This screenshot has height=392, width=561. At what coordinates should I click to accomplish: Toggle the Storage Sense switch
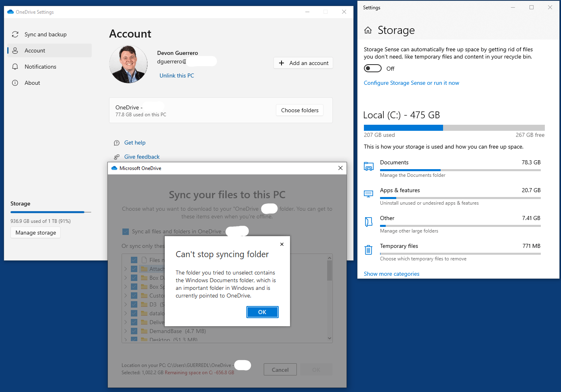pyautogui.click(x=373, y=68)
